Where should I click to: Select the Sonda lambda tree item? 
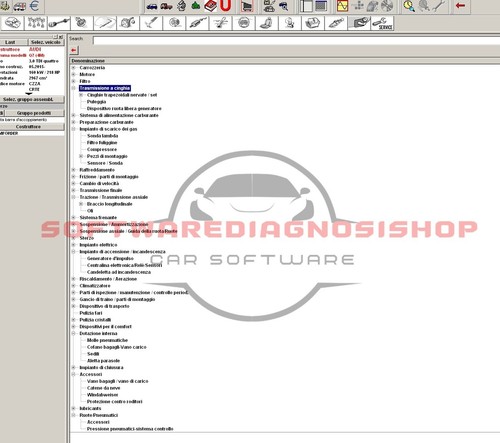[x=102, y=136]
